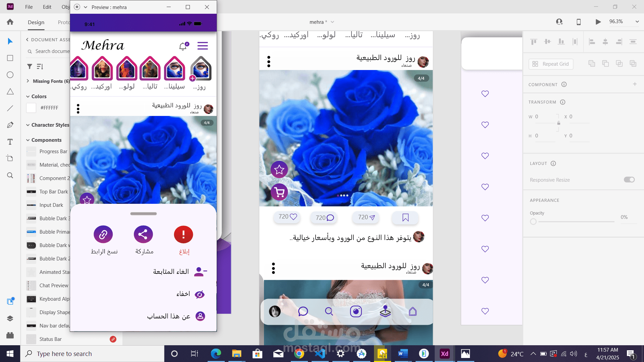Click the Search document assets field
644x362 pixels.
49,51
